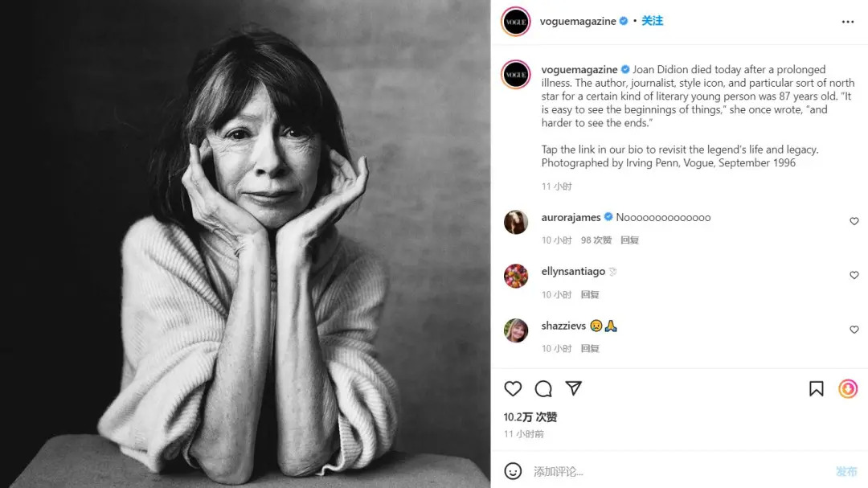Open comments via speech bubble icon

coord(543,389)
